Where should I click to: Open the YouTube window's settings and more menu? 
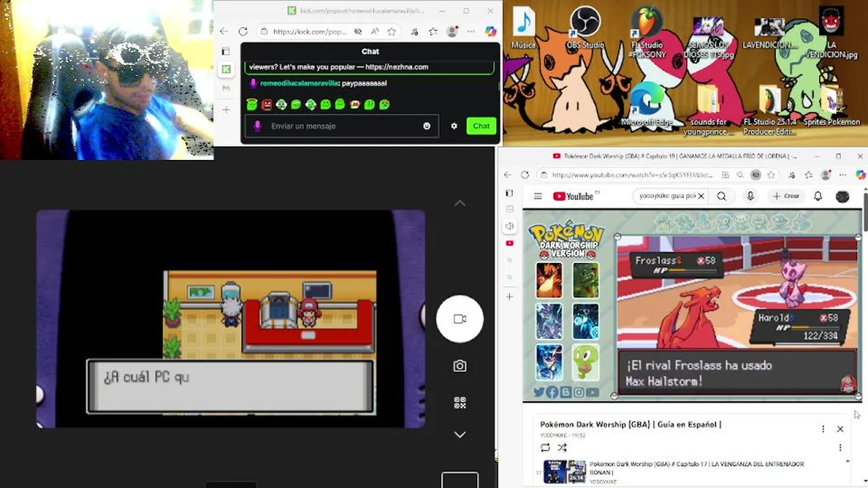point(842,175)
